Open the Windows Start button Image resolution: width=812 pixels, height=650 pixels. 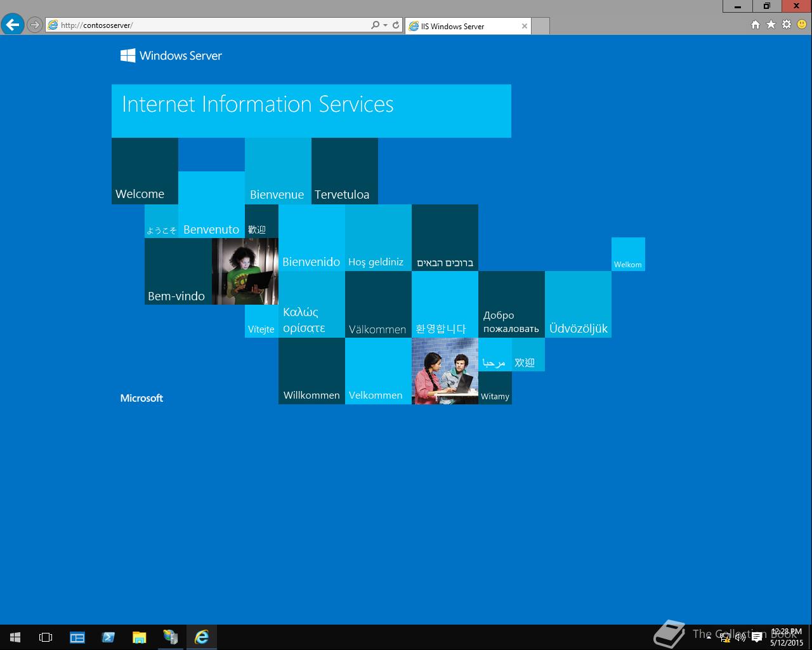15,637
